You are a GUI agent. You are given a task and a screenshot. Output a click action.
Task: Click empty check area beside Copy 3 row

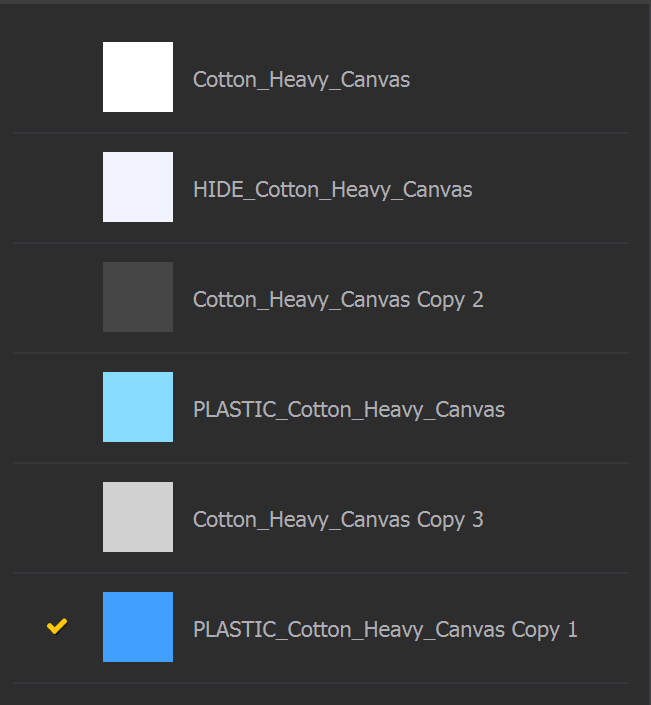click(57, 517)
